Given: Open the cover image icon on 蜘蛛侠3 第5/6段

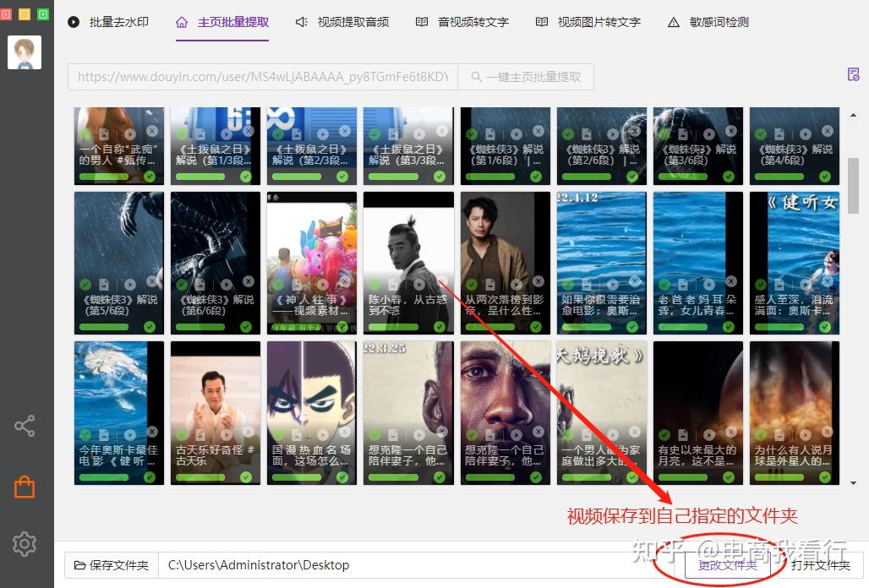Looking at the screenshot, I should coord(104,285).
